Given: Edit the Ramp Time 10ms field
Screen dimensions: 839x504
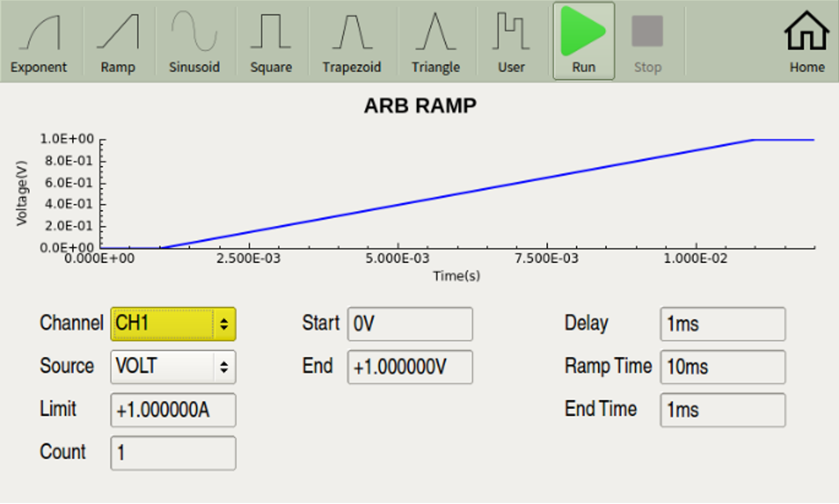Looking at the screenshot, I should pos(722,367).
